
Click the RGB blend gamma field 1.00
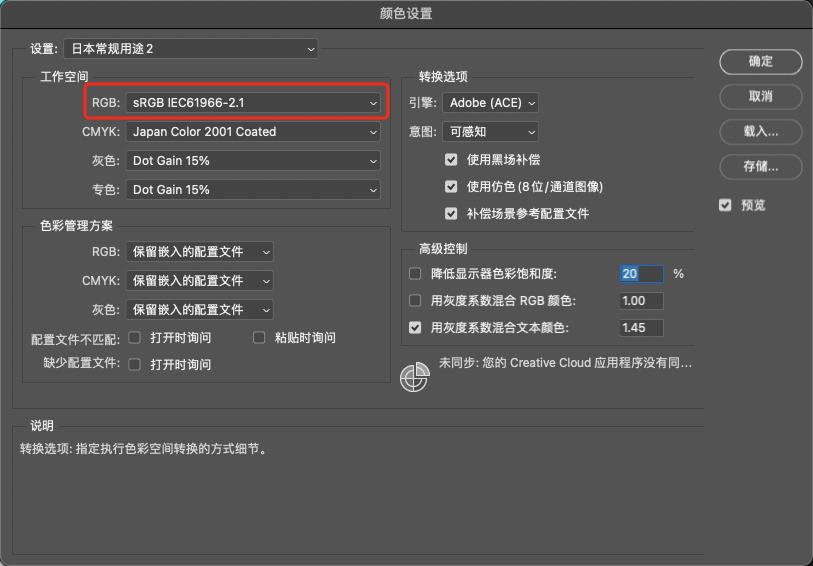[641, 301]
